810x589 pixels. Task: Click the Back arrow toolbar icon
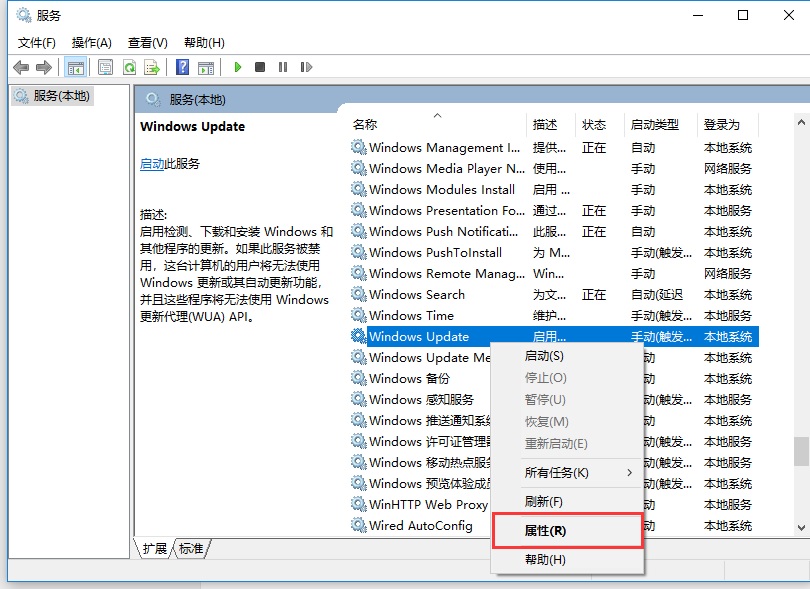(21, 67)
